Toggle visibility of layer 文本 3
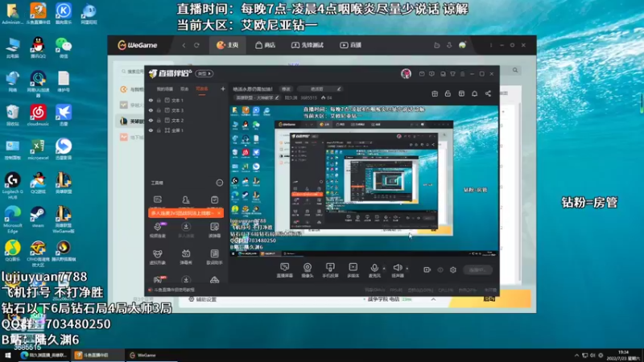The width and height of the screenshot is (644, 362). click(151, 110)
